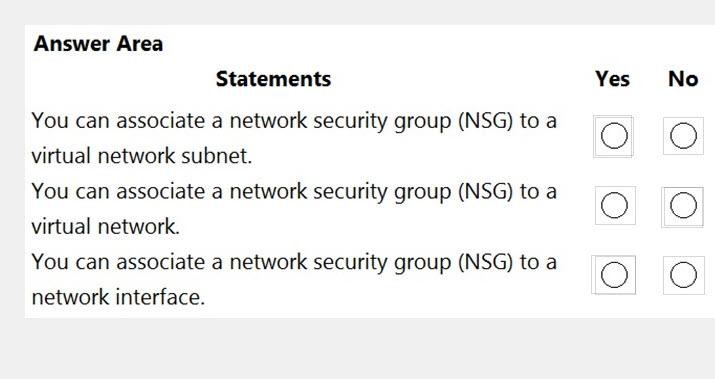Click the text 'virtual network subnet.'
This screenshot has width=715, height=379.
(141, 156)
